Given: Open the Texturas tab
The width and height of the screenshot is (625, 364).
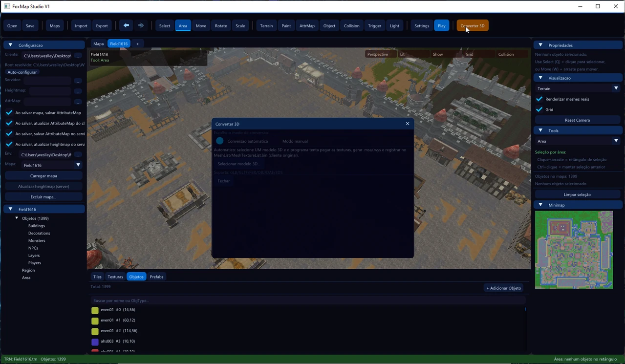Looking at the screenshot, I should coord(115,277).
